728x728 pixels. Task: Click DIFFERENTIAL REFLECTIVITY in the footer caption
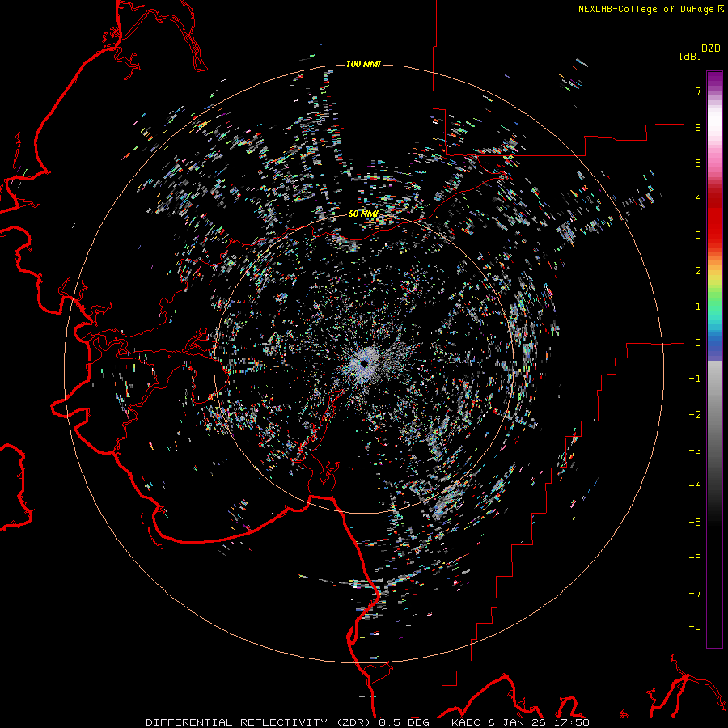coord(235,722)
